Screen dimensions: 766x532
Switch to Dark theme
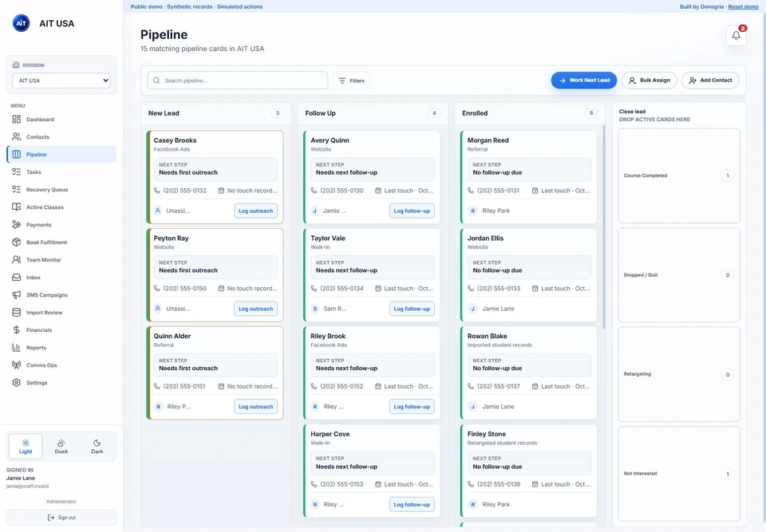click(97, 447)
